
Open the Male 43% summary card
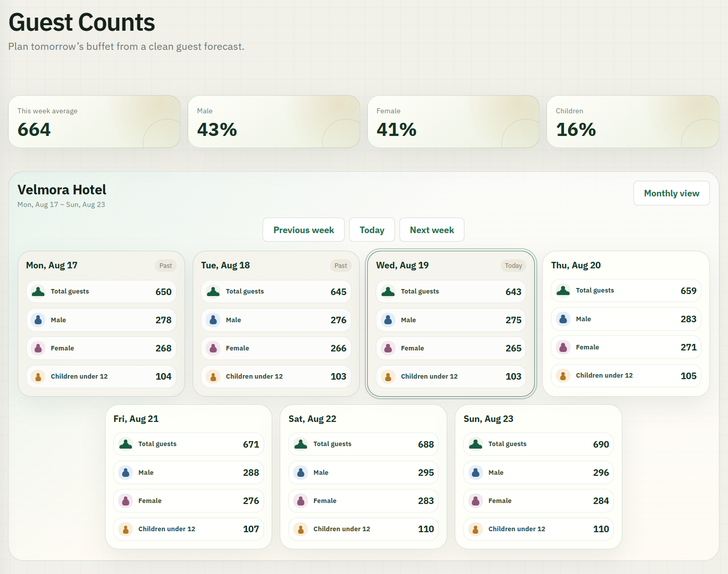click(x=274, y=122)
